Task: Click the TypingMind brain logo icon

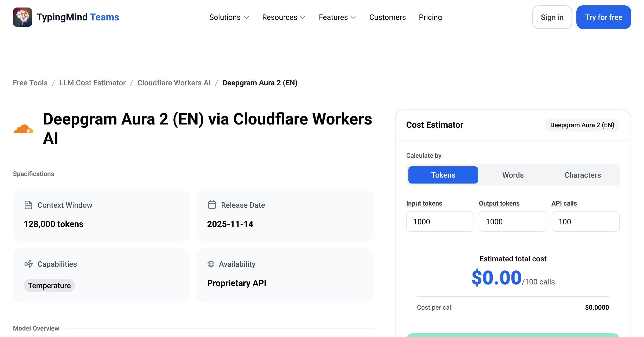Action: pos(23,17)
